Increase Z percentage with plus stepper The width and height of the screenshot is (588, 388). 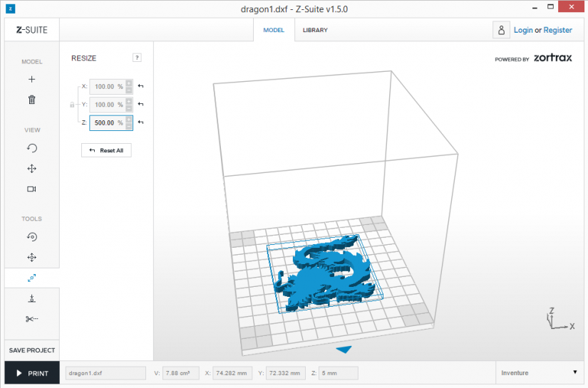click(128, 120)
